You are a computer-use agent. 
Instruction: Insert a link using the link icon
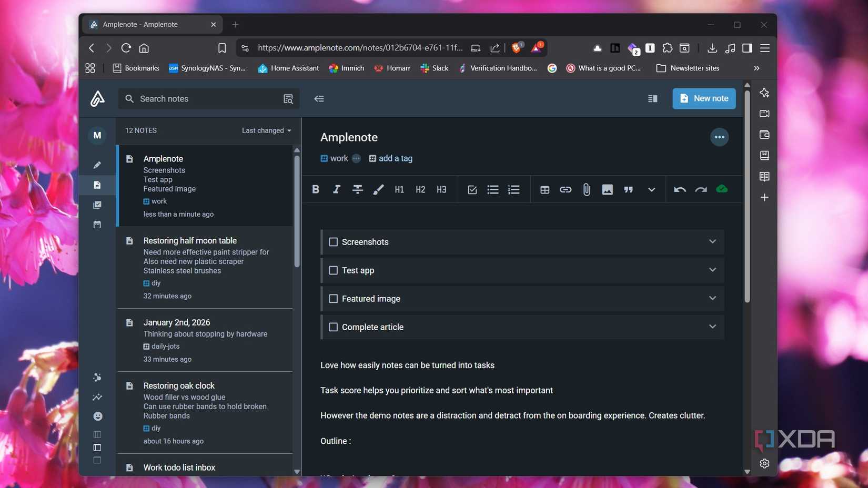(x=565, y=189)
